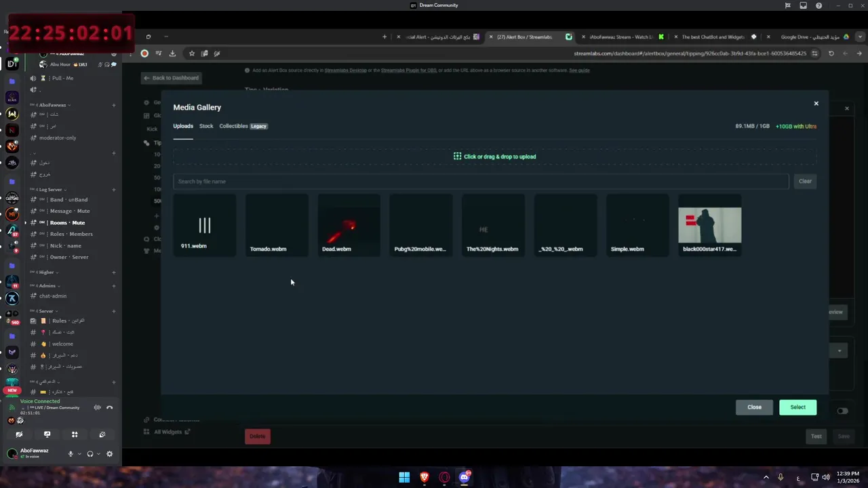
Task: Open the Collectibles Legacy tab
Action: 243,126
